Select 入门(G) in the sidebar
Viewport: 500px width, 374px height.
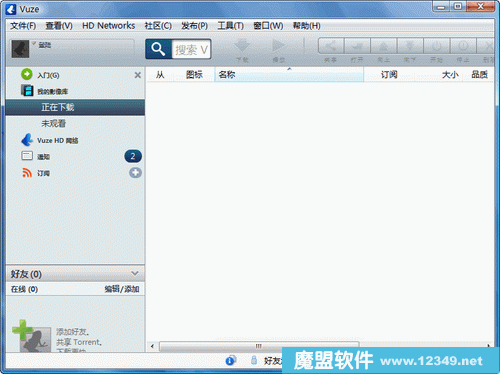(48, 75)
